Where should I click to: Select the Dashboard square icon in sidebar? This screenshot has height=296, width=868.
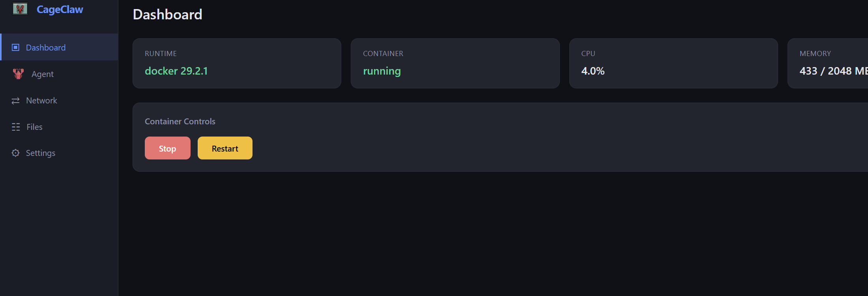(x=15, y=47)
